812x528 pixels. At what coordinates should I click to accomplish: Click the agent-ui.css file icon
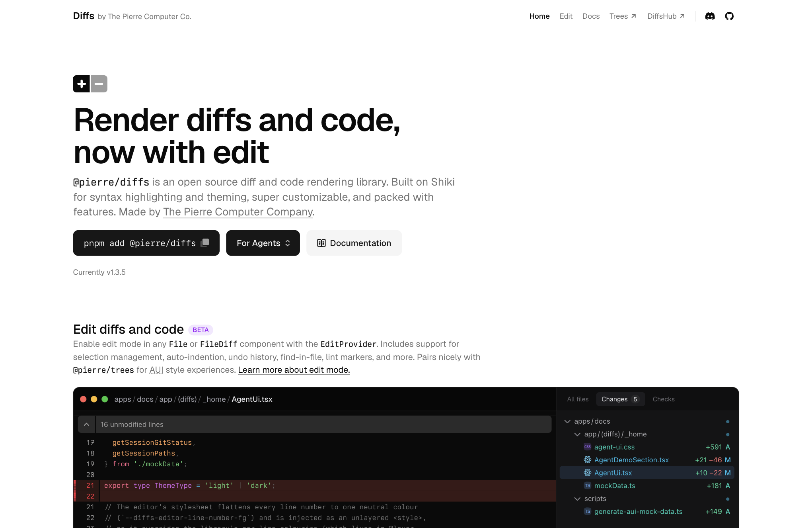[x=587, y=447]
